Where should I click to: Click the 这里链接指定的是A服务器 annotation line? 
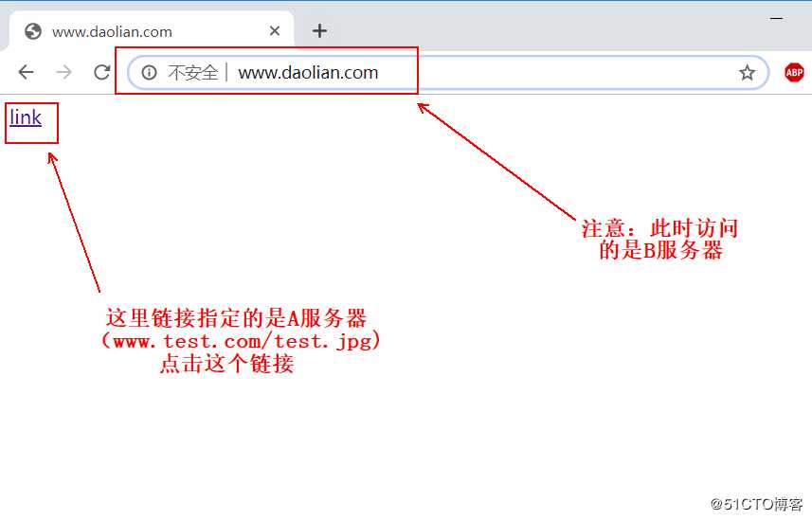(x=236, y=317)
